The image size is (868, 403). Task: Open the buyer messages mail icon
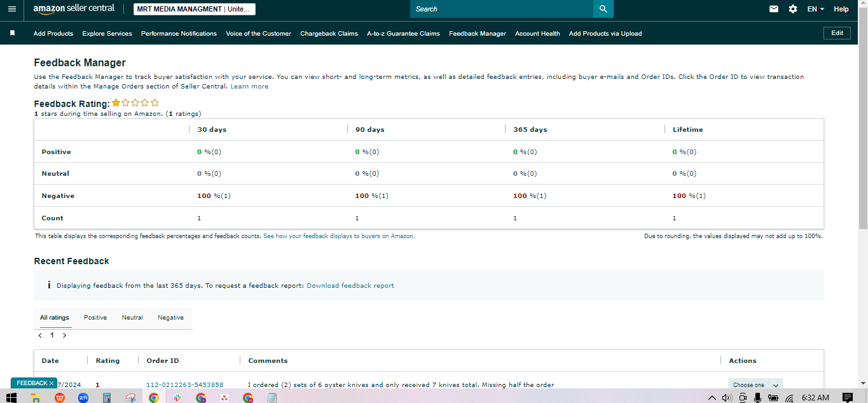(x=774, y=9)
